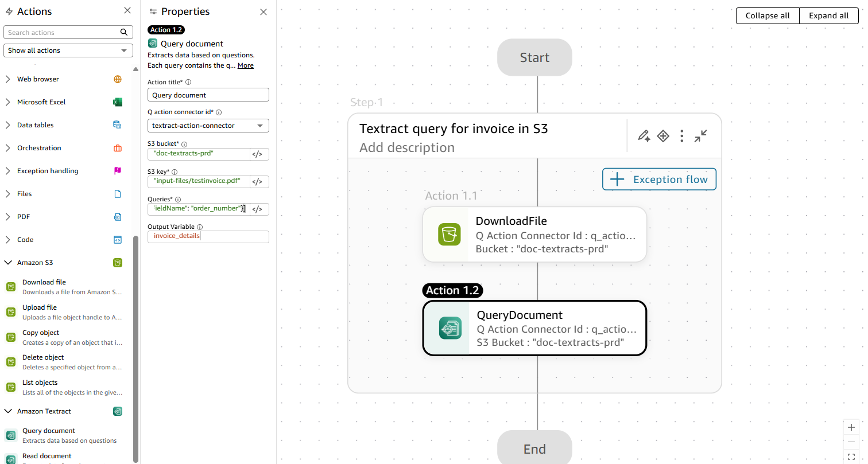Click the Amazon S3 bucket category icon
Viewport: 868px width, 464px height.
(118, 263)
